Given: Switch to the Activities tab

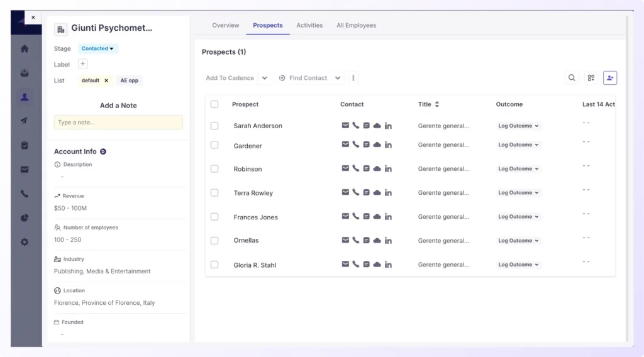Looking at the screenshot, I should [309, 25].
